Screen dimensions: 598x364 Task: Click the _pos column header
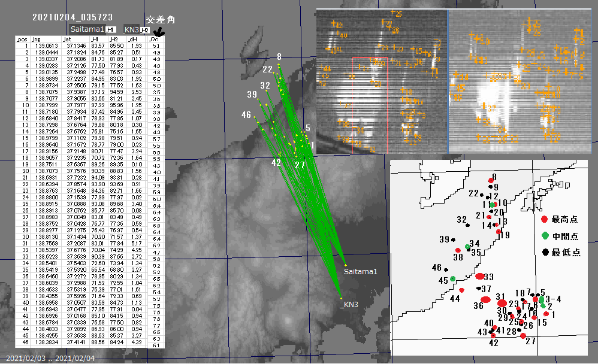pyautogui.click(x=22, y=39)
